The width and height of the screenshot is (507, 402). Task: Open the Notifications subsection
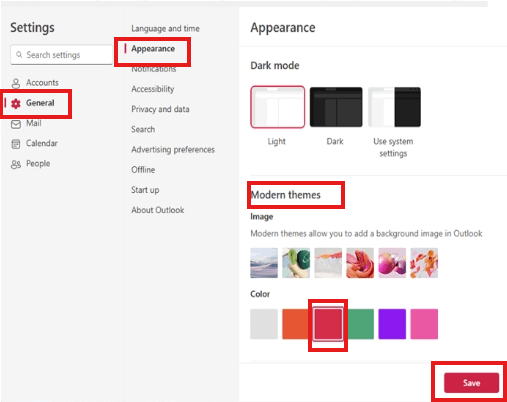coord(154,69)
